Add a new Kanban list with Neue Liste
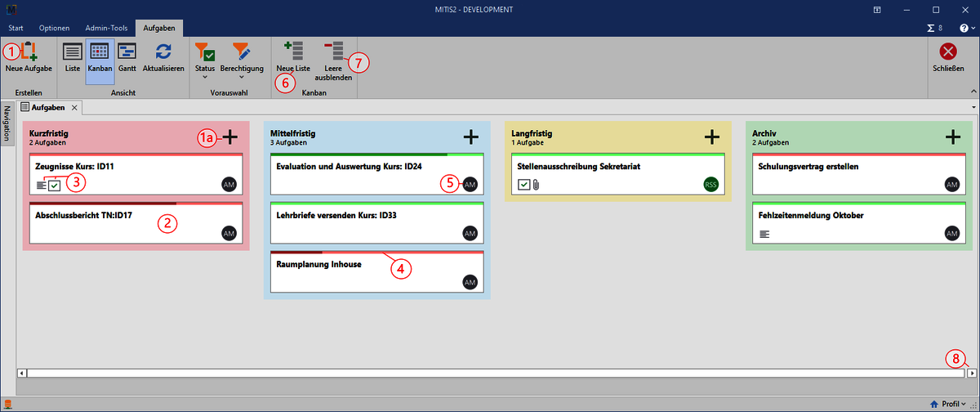 [293, 54]
